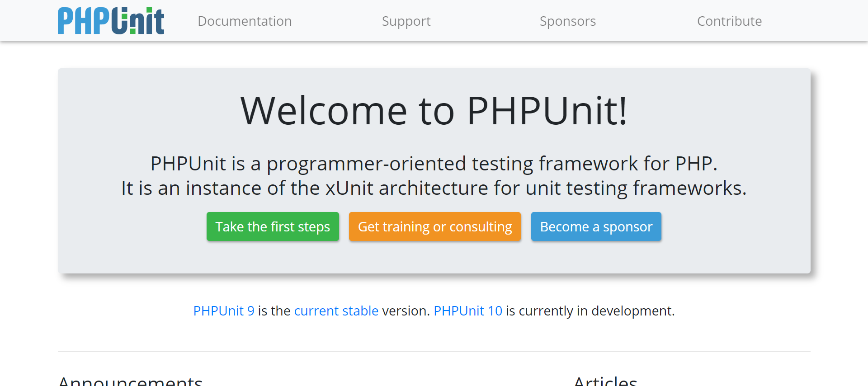Click Get training or consulting button
Screen dimensions: 868x386
pos(435,226)
